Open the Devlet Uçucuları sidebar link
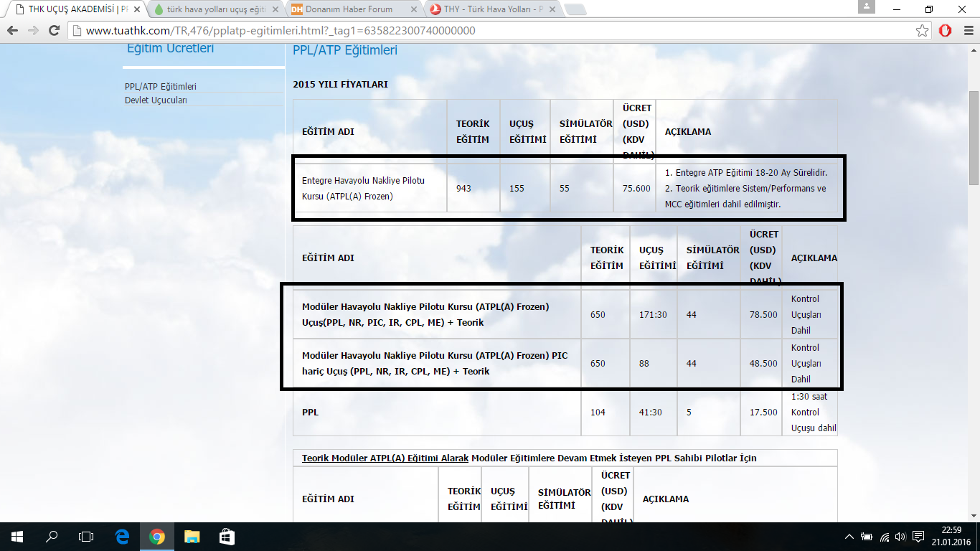This screenshot has height=551, width=980. coord(156,100)
